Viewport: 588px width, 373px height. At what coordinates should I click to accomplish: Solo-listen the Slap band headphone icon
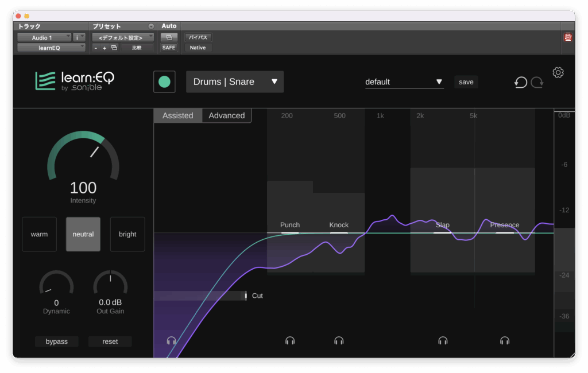pyautogui.click(x=443, y=340)
